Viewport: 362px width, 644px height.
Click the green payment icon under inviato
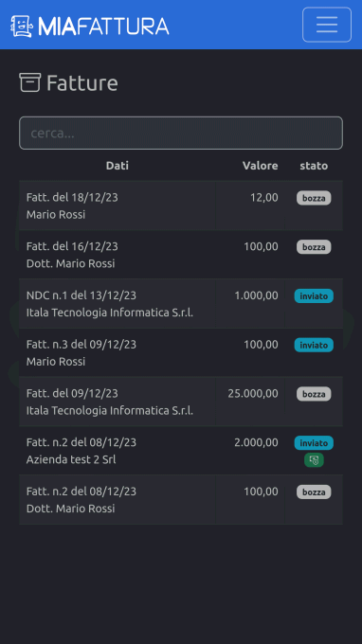[x=314, y=460]
